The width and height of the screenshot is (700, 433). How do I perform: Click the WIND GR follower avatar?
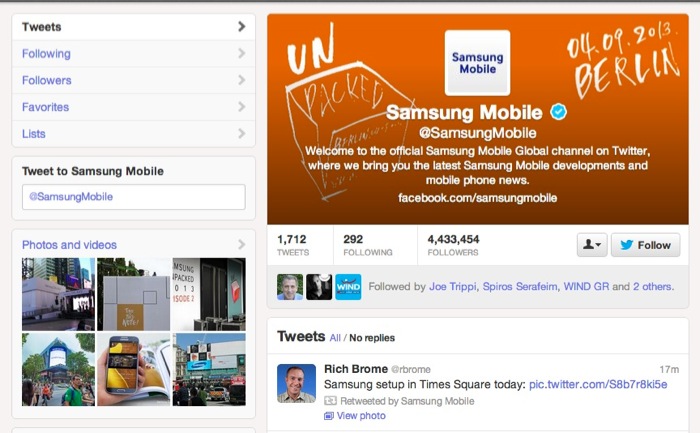point(348,287)
